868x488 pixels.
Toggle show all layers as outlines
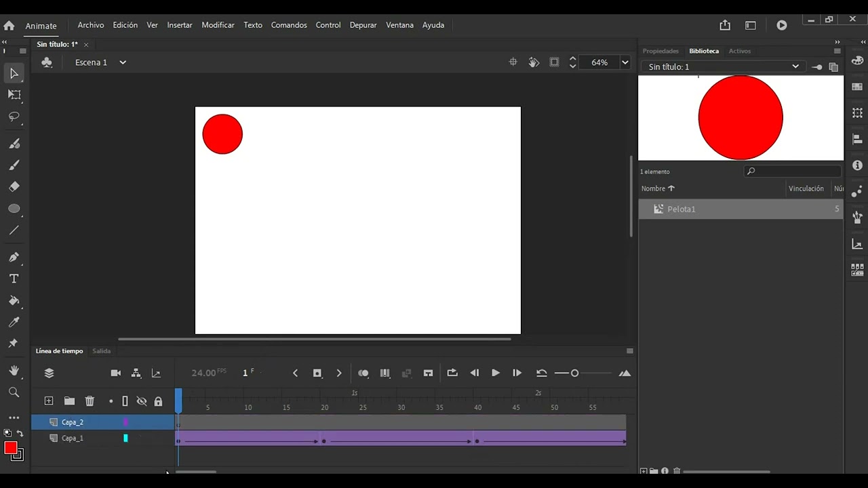125,401
